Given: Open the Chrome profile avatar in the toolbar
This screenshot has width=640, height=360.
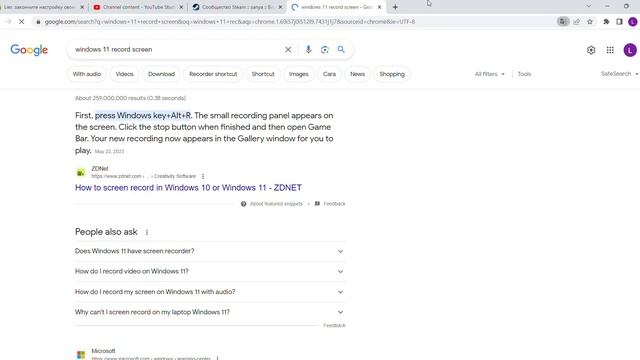Looking at the screenshot, I should 633,22.
